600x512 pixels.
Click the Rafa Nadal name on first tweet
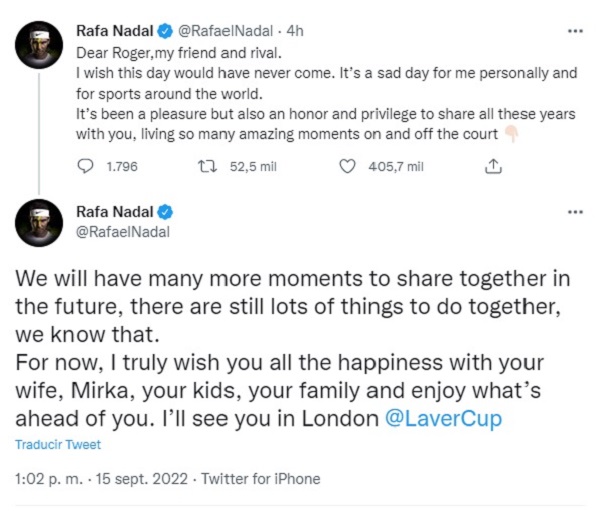click(115, 30)
